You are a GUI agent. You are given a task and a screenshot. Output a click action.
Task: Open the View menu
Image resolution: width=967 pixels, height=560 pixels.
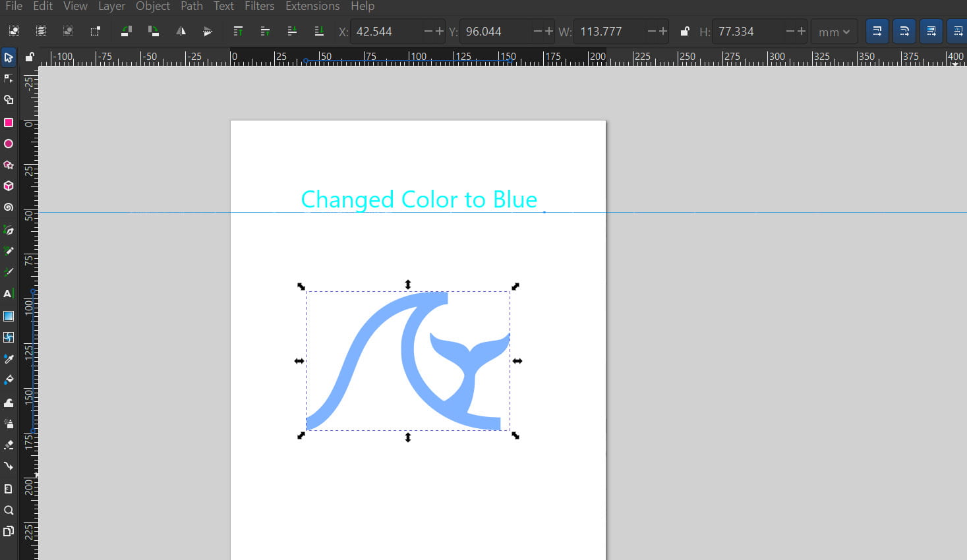(75, 6)
